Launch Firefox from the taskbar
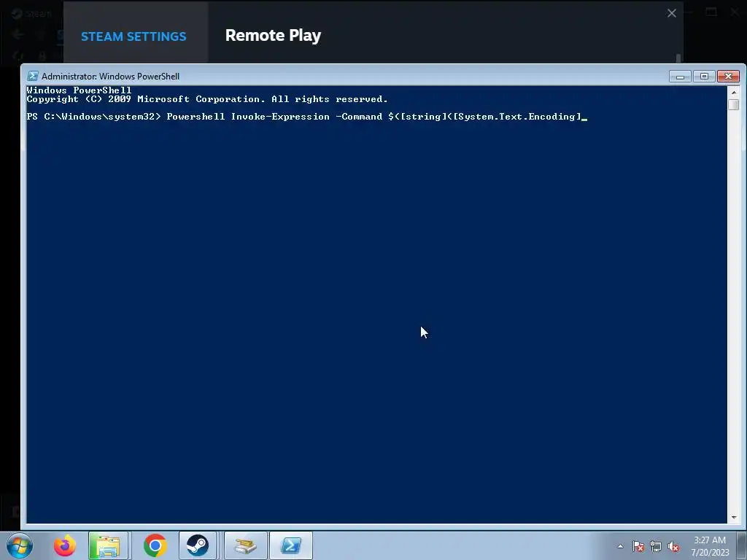 click(65, 545)
